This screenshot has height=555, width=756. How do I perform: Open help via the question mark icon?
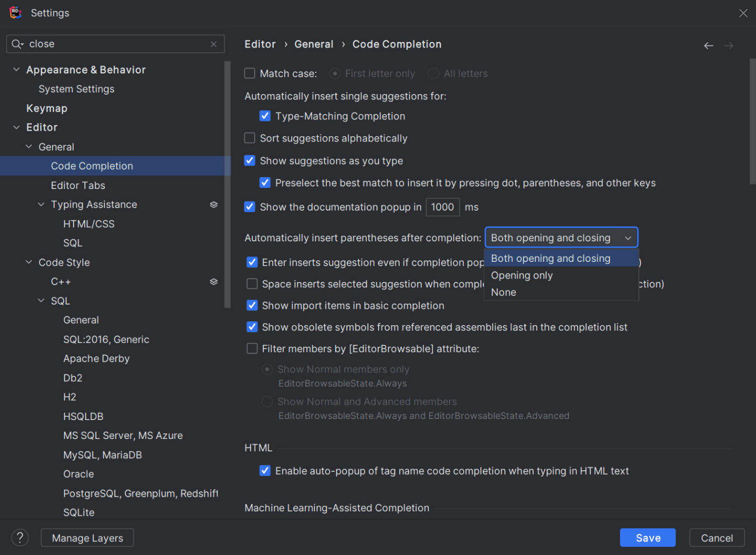20,537
